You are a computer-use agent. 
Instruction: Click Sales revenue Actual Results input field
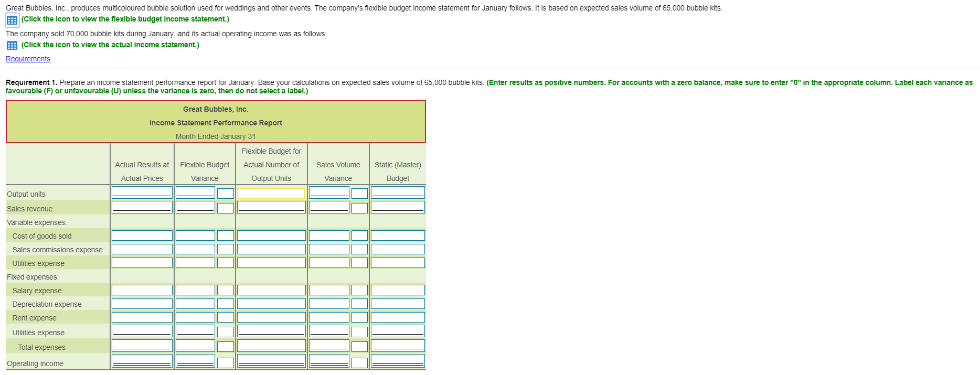tap(142, 207)
